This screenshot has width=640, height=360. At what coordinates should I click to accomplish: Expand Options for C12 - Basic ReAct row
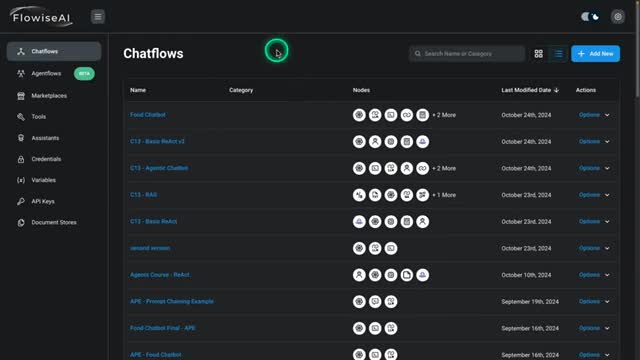(594, 221)
